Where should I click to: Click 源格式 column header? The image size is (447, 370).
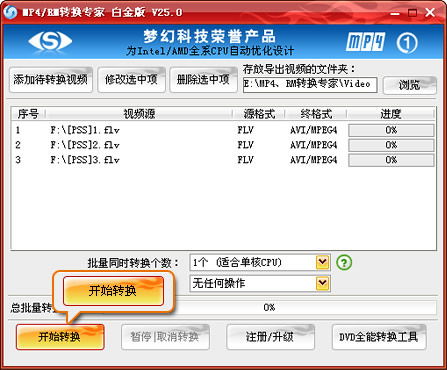click(259, 114)
